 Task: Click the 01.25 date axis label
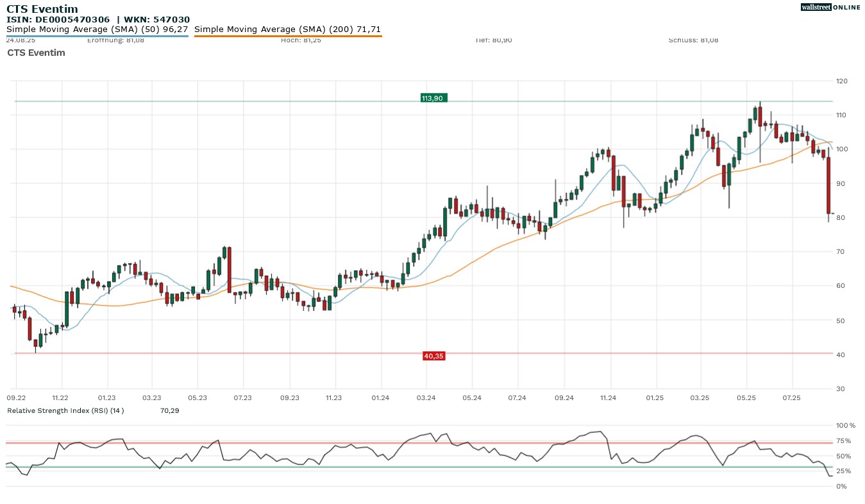pos(655,398)
